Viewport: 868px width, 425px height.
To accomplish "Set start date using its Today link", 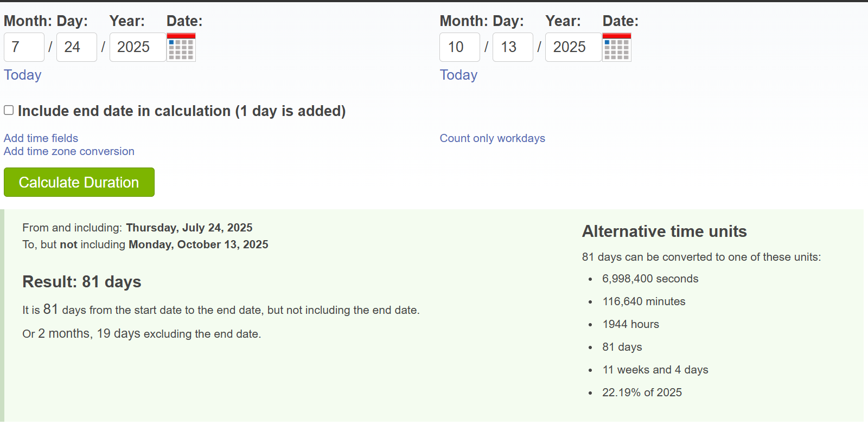I will (x=23, y=75).
